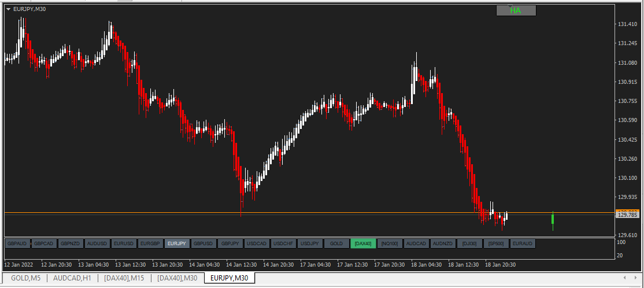Screen dimensions: 644x288
Task: Click the 18 Jan 20:30 time label
Action: tap(500, 265)
